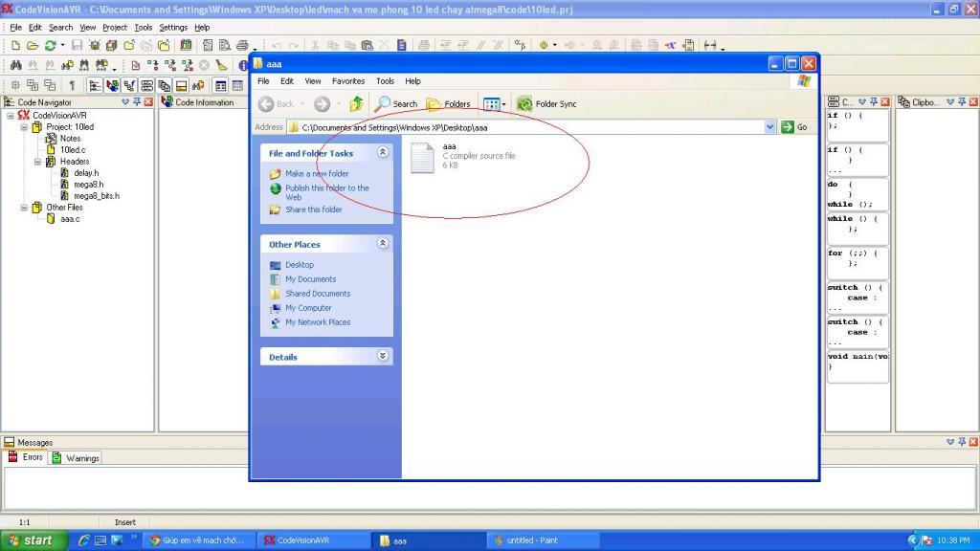Open CodeVisionAVR File menu
Screen dimensions: 980x551
(x=15, y=28)
